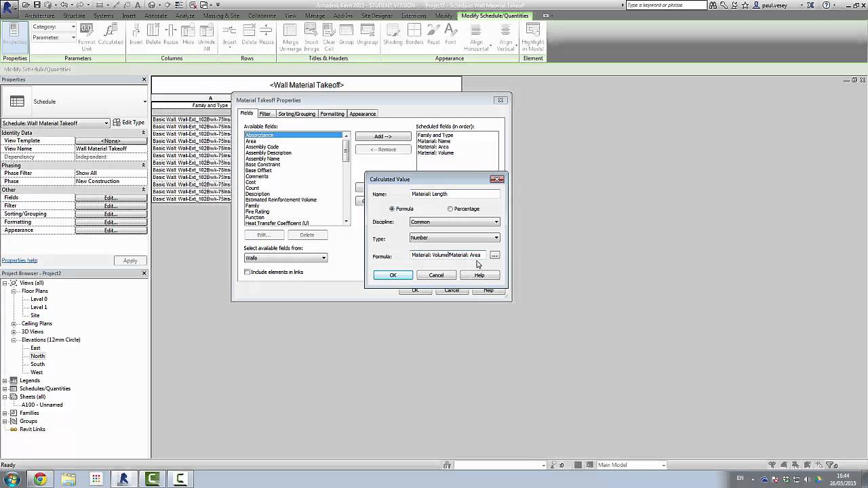The image size is (868, 488).
Task: Open Chrome from the Windows taskbar
Action: point(40,479)
